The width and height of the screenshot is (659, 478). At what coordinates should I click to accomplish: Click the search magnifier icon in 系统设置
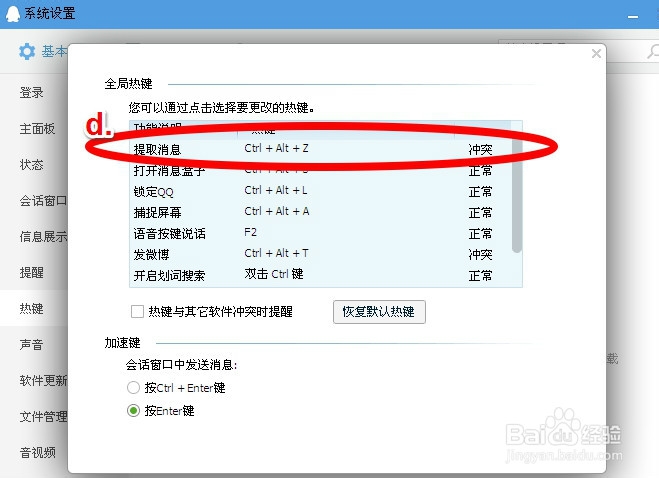tap(652, 52)
